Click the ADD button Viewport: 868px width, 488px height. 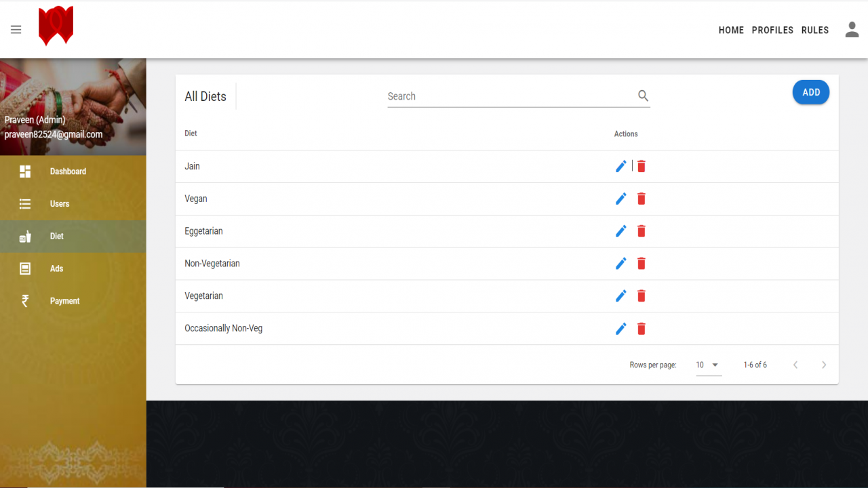[811, 92]
